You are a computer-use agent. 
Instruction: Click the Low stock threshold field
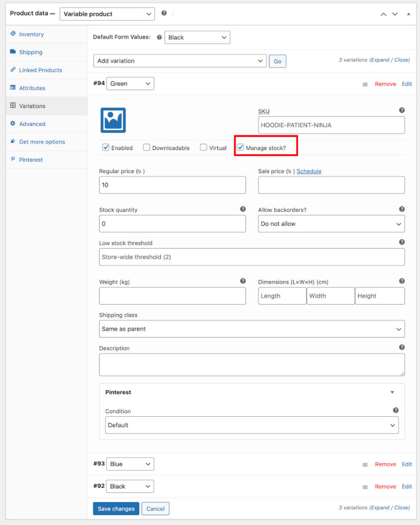point(252,257)
